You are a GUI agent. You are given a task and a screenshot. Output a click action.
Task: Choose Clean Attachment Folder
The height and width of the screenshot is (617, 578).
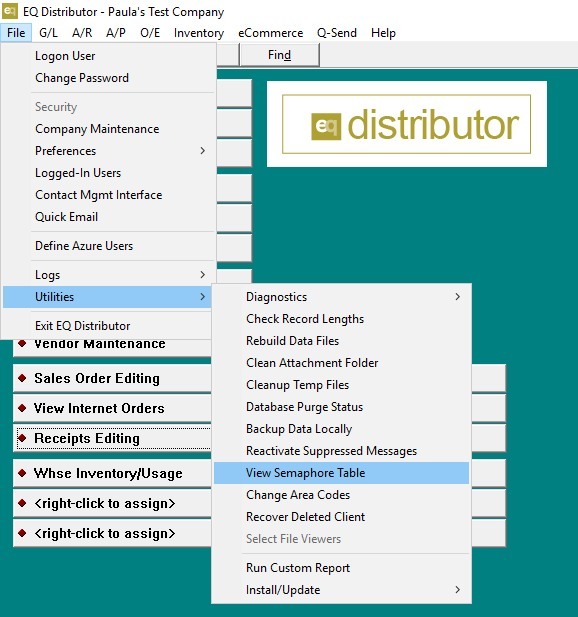(341, 363)
